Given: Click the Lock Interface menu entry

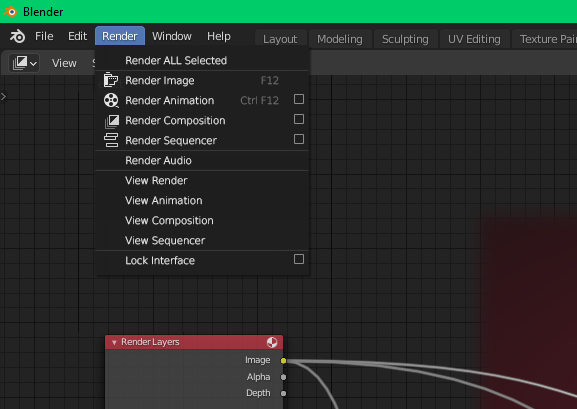Looking at the screenshot, I should tap(202, 261).
